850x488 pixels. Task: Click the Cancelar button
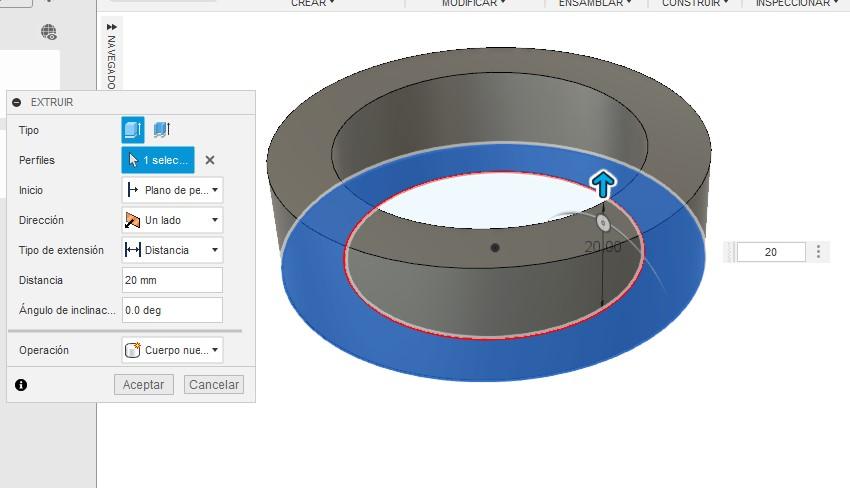tap(214, 384)
